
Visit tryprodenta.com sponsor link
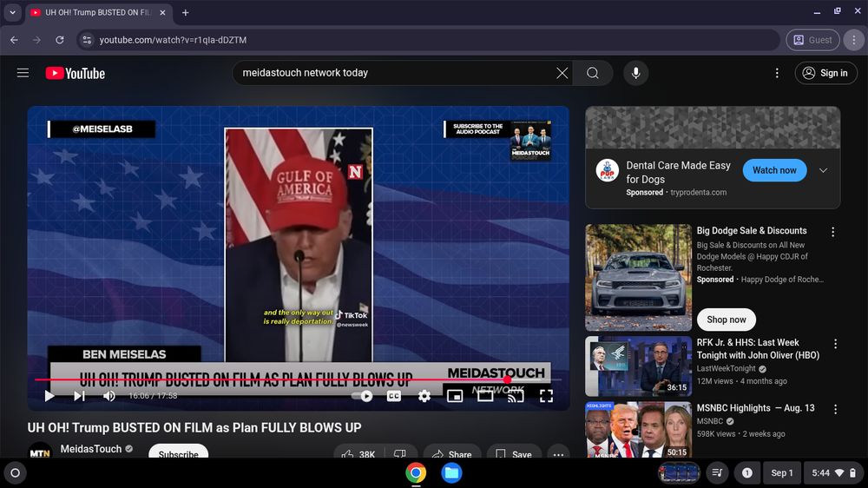pyautogui.click(x=698, y=192)
